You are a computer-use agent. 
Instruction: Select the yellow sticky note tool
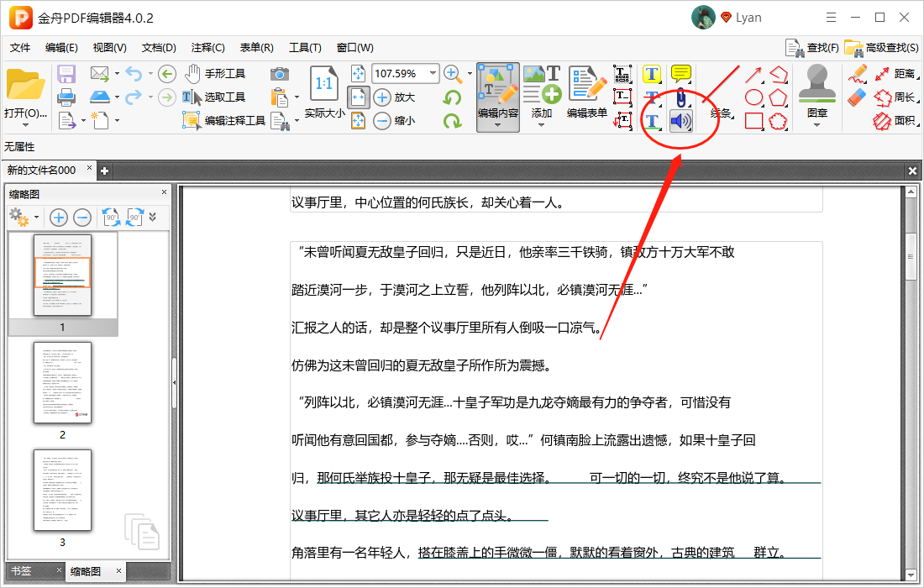pos(680,74)
